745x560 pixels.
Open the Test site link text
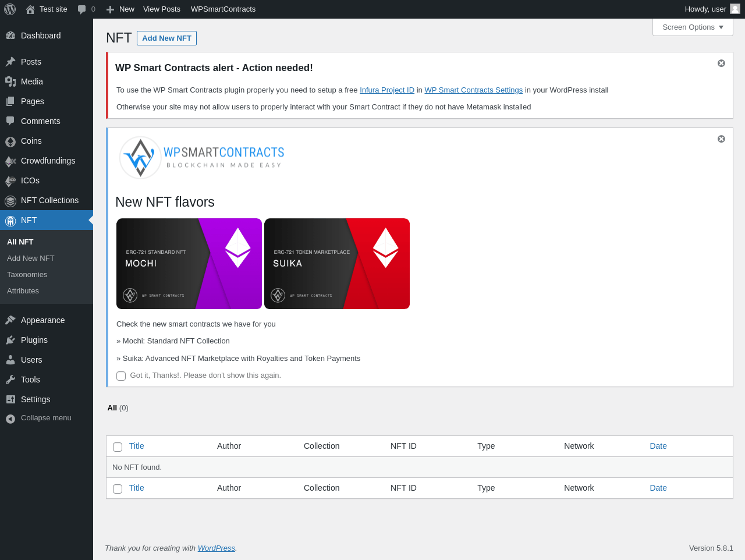click(x=54, y=9)
